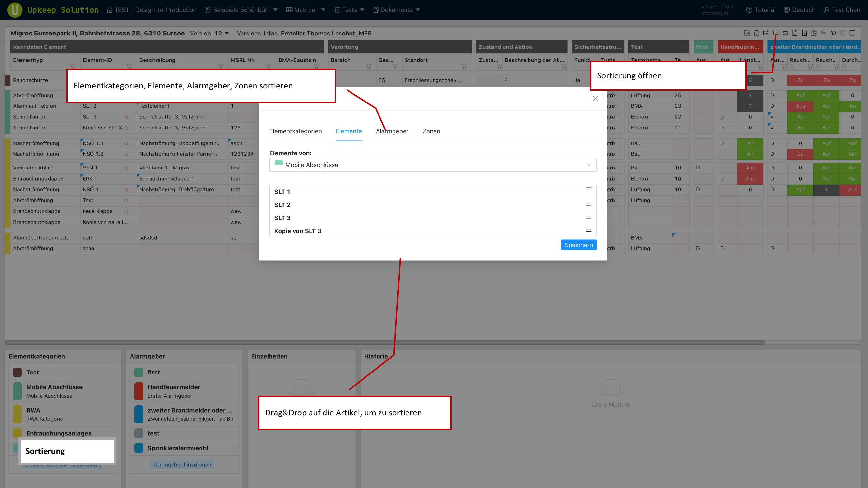868x488 pixels.
Task: Click the swap arrows icon in toolbar
Action: pos(823,33)
